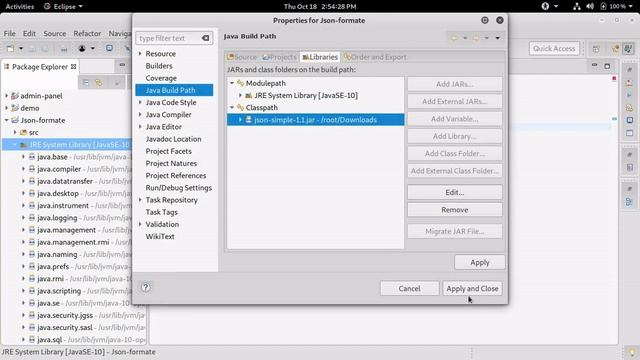Click the debug bug toolbar icon in Eclipse
640x360 pixels.
[82, 49]
